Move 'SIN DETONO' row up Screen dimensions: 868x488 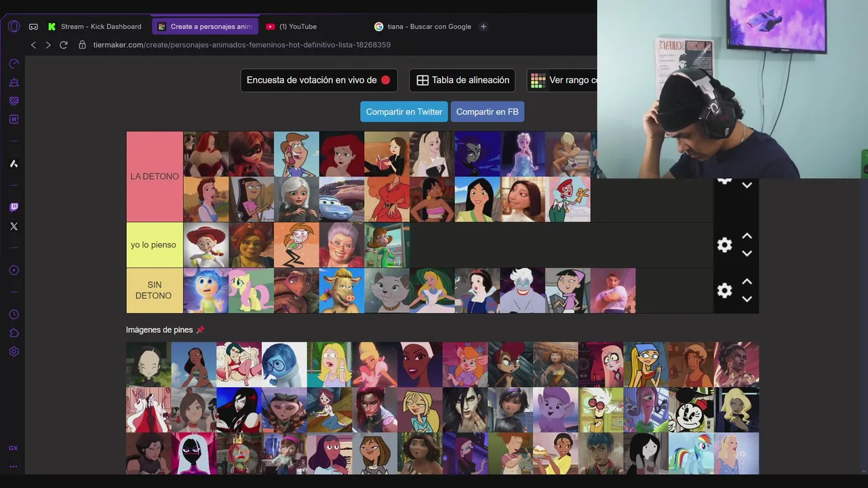tap(747, 281)
